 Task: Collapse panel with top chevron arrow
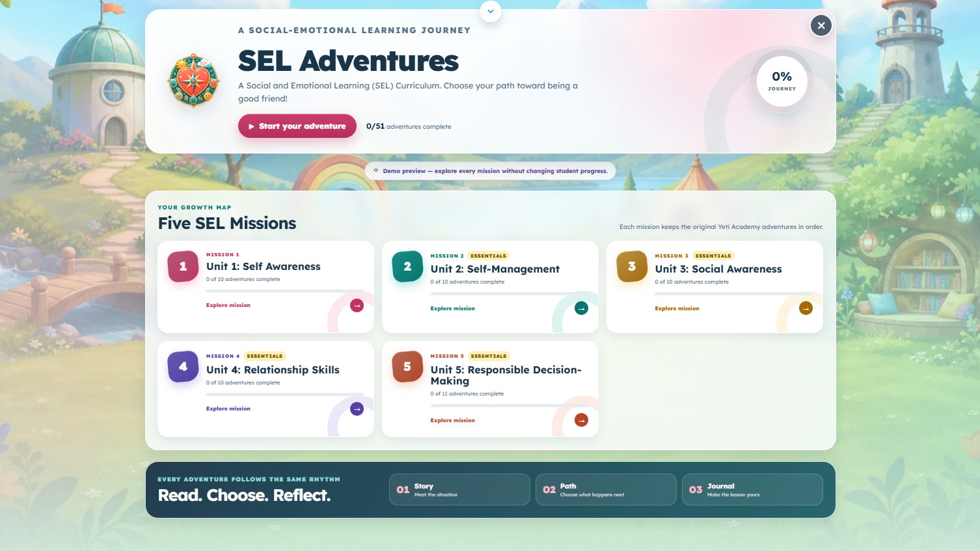click(490, 11)
